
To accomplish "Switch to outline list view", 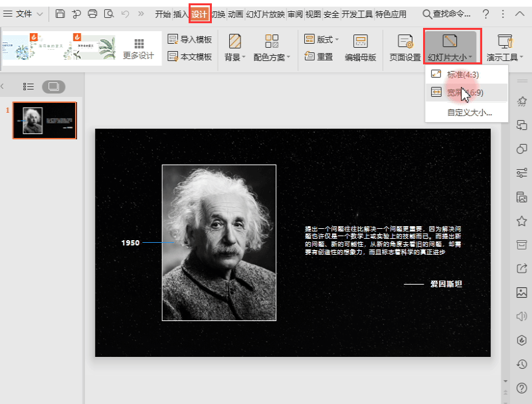I will click(29, 86).
